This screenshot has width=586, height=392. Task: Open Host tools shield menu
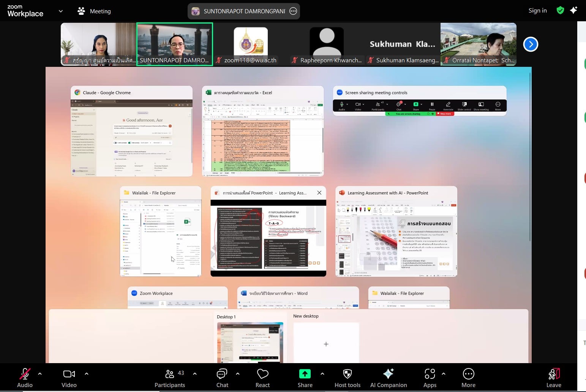[x=347, y=378]
